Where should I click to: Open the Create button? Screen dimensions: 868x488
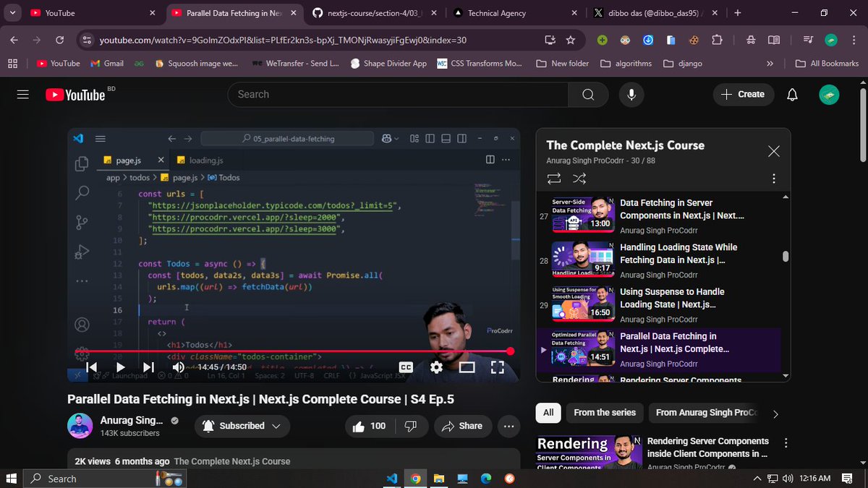(x=743, y=95)
